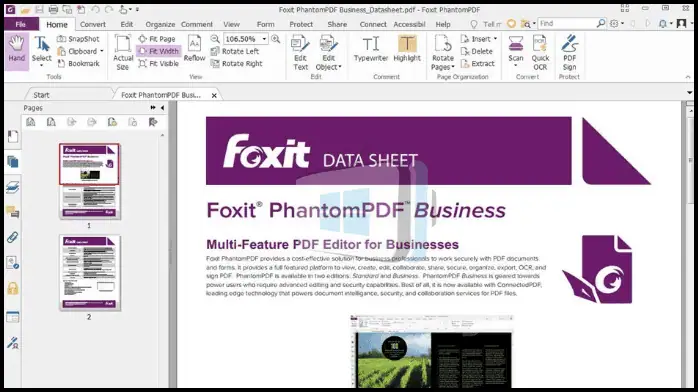Rotate the view left

(235, 51)
